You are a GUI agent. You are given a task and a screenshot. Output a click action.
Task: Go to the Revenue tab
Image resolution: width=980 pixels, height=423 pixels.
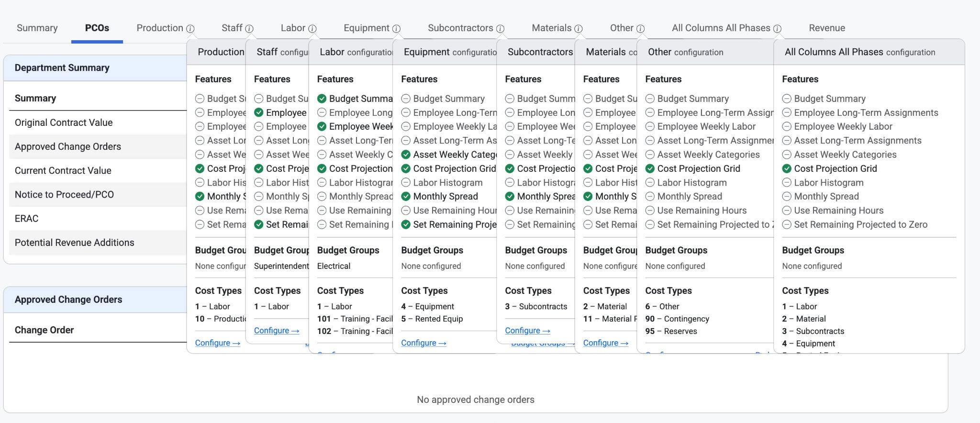pyautogui.click(x=827, y=28)
